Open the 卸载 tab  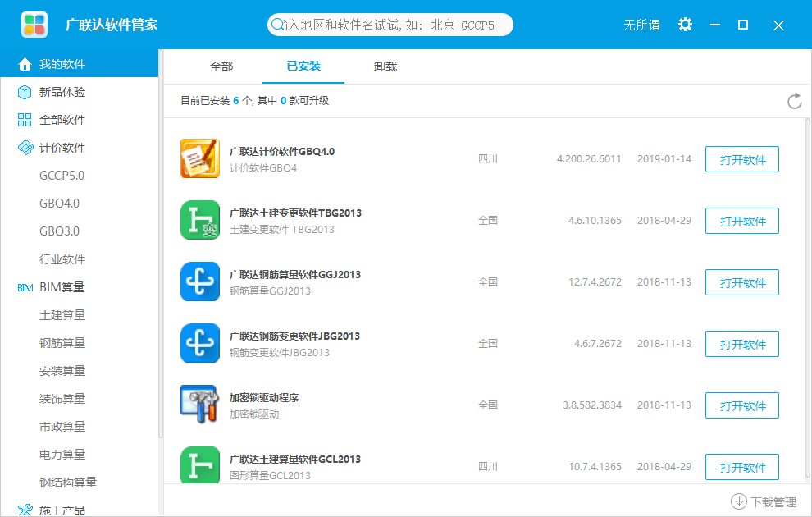click(x=385, y=66)
